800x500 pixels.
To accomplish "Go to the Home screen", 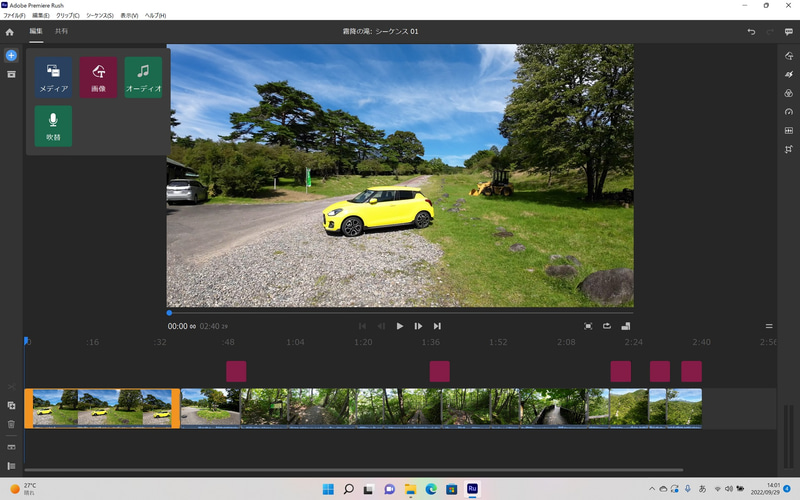I will (x=10, y=32).
